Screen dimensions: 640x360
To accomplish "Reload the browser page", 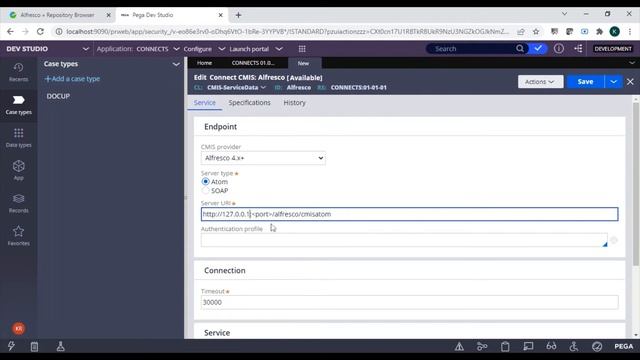I will (40, 31).
